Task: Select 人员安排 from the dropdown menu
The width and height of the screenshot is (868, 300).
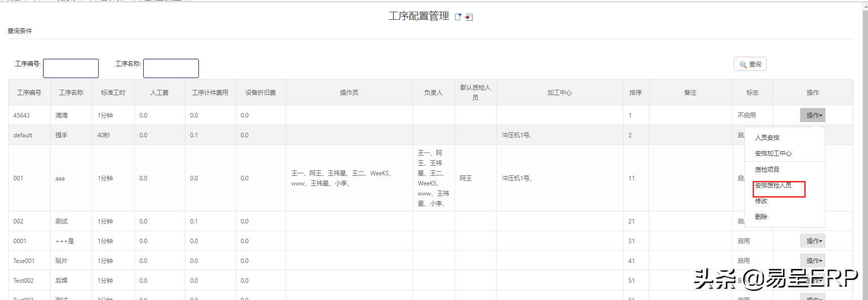Action: coord(767,138)
